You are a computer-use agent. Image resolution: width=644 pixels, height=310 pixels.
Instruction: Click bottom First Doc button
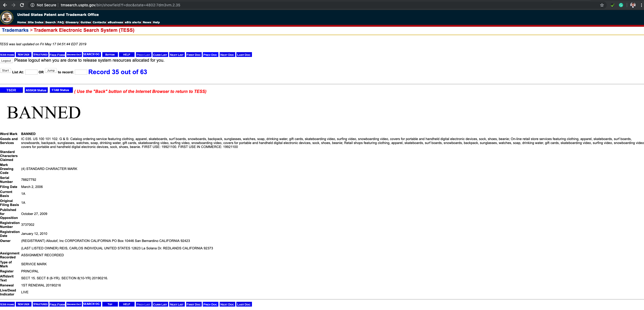click(194, 304)
